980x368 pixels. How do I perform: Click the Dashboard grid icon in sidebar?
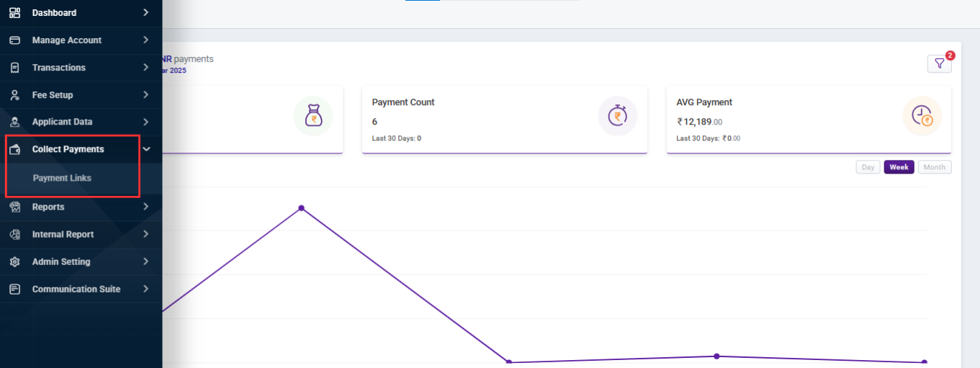(x=14, y=13)
